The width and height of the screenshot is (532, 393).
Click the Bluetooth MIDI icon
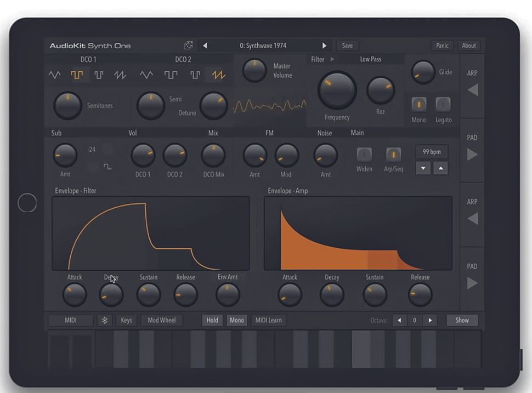104,320
